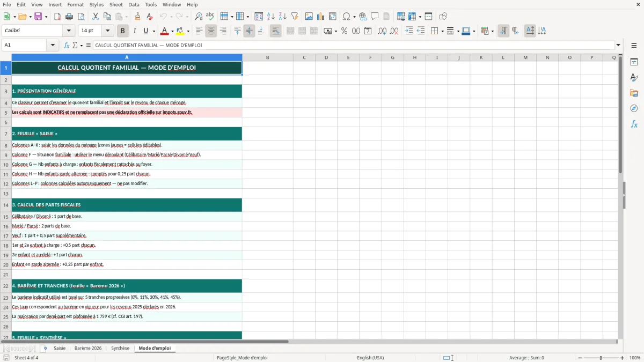Toggle Italic formatting

coord(135,31)
